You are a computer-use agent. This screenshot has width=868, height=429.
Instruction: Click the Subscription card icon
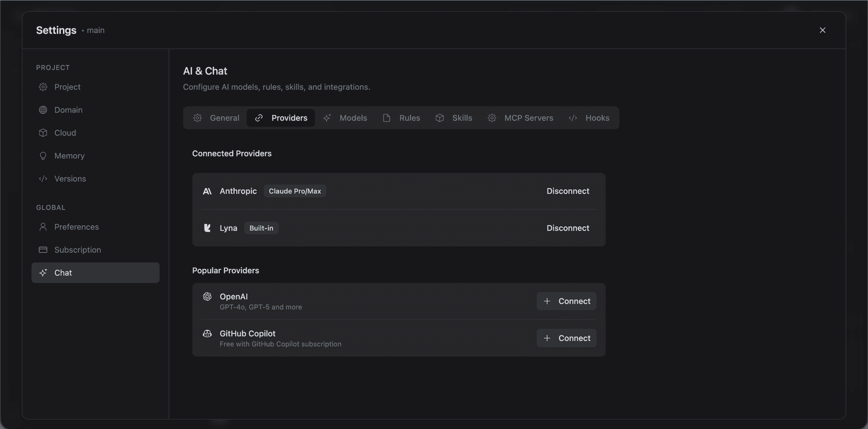43,250
